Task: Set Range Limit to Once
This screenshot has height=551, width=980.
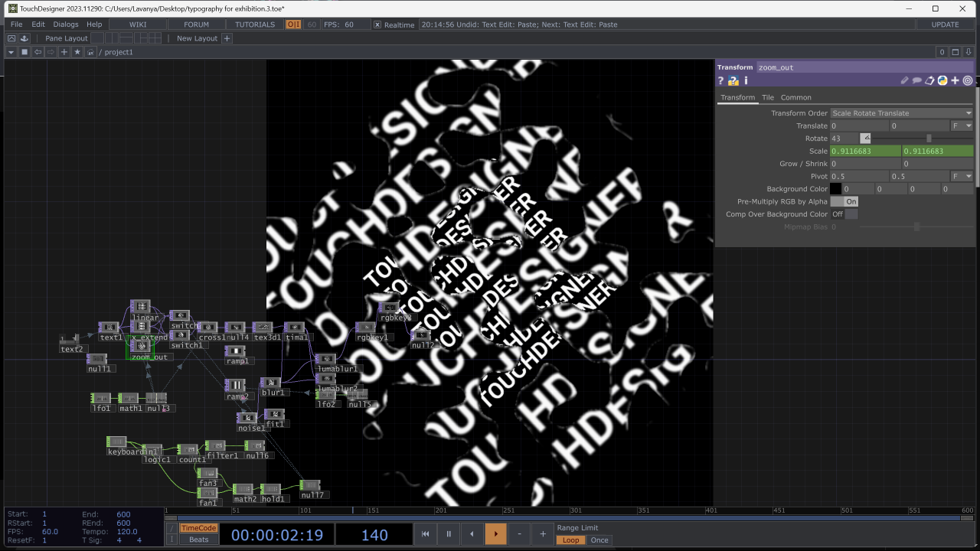Action: tap(599, 540)
